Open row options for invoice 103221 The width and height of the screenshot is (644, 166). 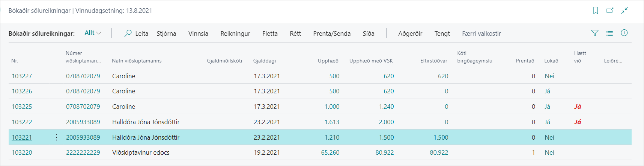(56, 137)
